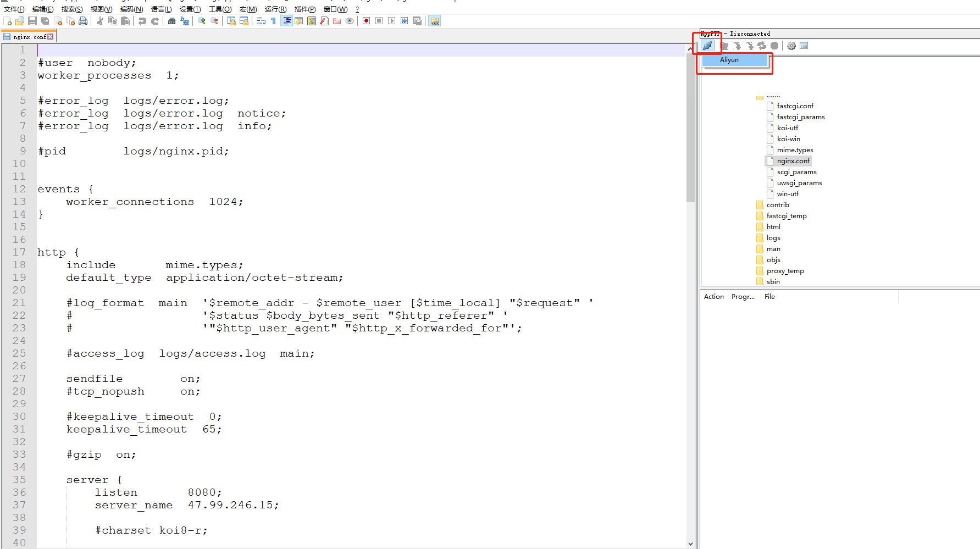980x549 pixels.
Task: Click the Print toolbar icon
Action: tap(83, 21)
